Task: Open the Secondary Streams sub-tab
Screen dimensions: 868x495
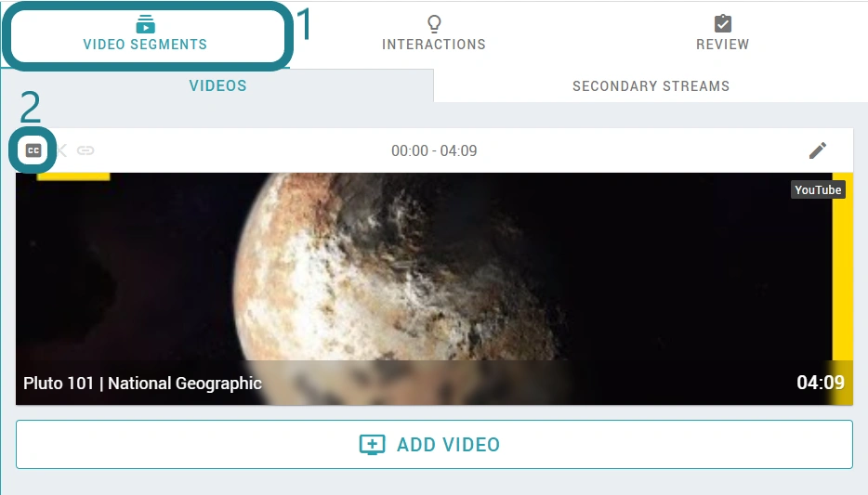Action: tap(651, 85)
